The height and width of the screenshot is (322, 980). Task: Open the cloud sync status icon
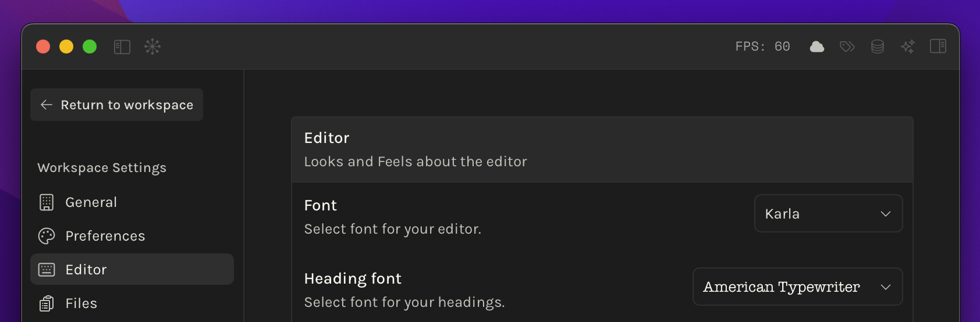[x=817, y=46]
